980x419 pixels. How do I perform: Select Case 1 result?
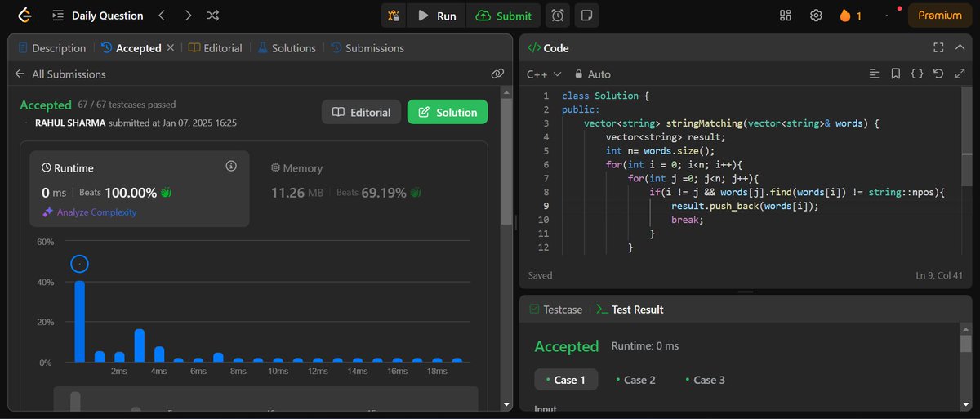(566, 380)
